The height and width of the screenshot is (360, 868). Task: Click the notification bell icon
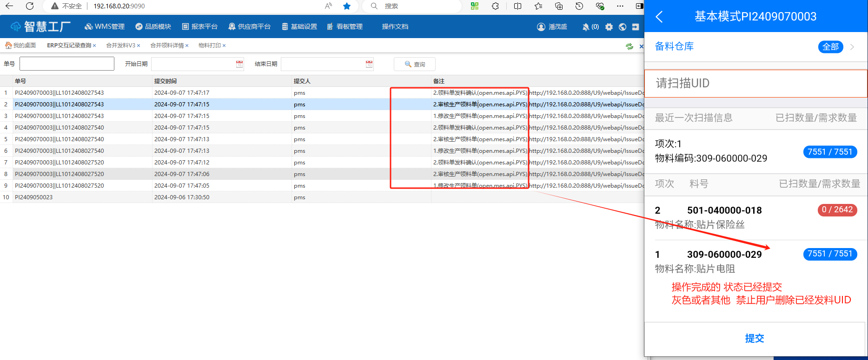[x=586, y=27]
